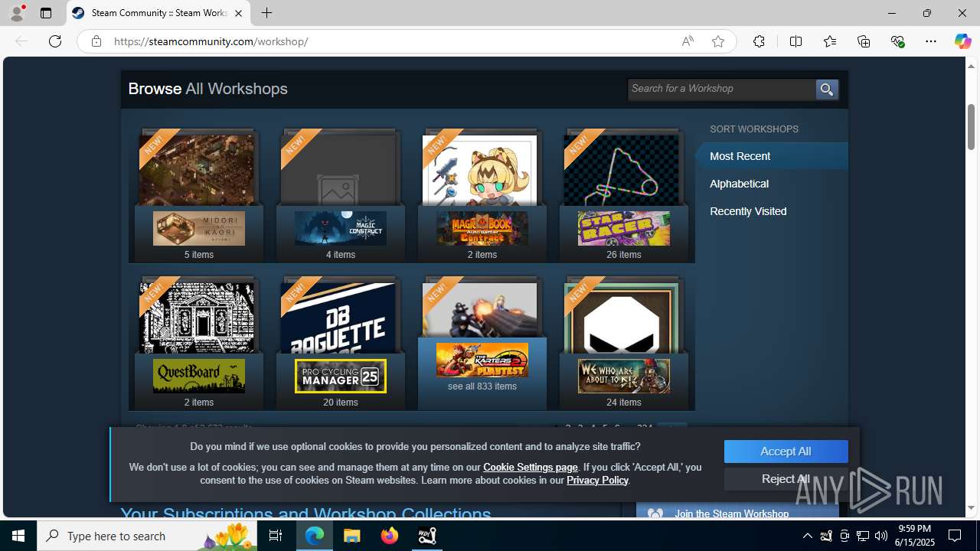980x551 pixels.
Task: Open the skull preview image thumbnail
Action: tap(621, 318)
